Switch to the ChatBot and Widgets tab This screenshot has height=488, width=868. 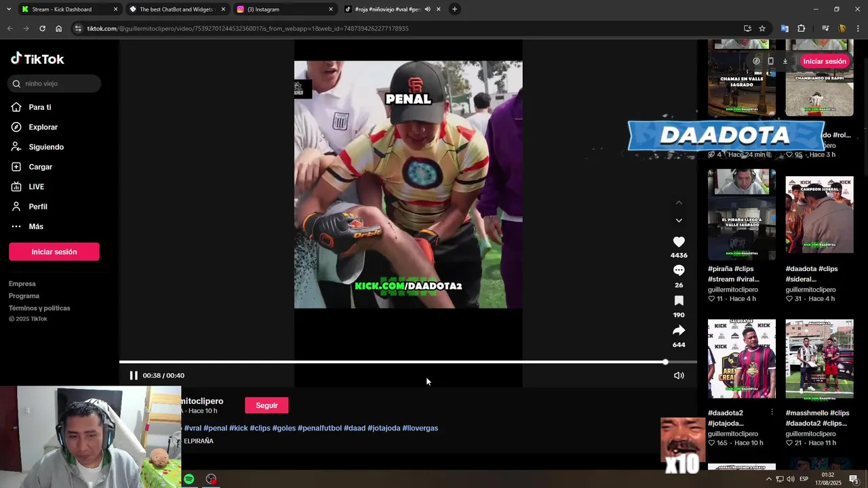[x=176, y=9]
